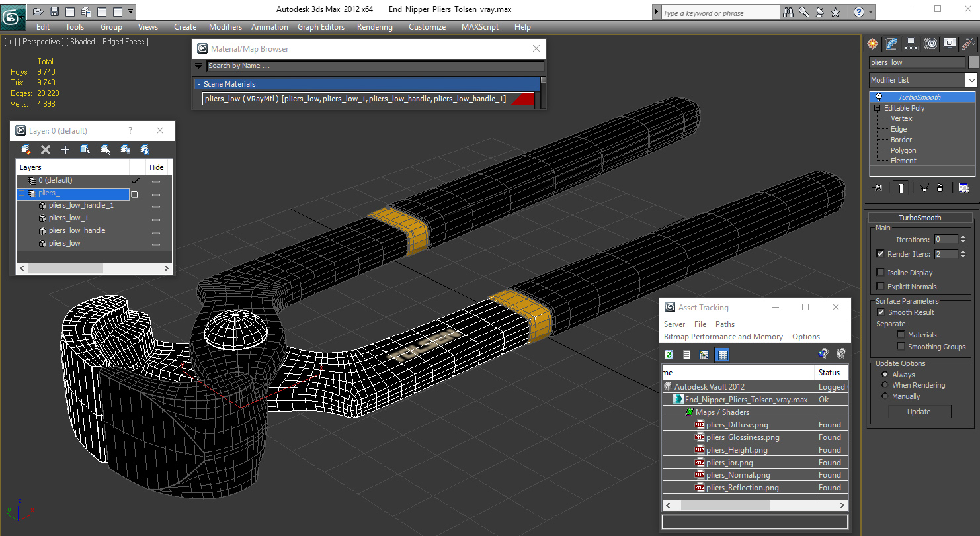Select the Manually update radio button

click(885, 396)
